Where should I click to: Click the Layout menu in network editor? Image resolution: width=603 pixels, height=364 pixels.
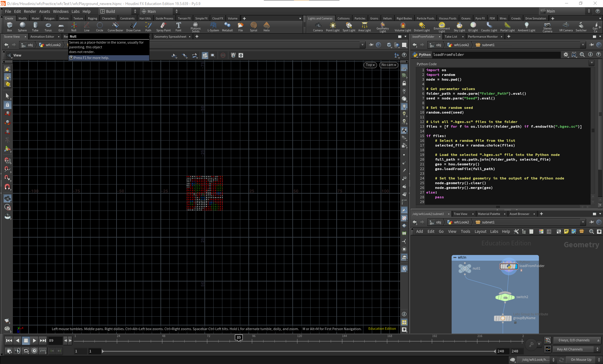480,231
